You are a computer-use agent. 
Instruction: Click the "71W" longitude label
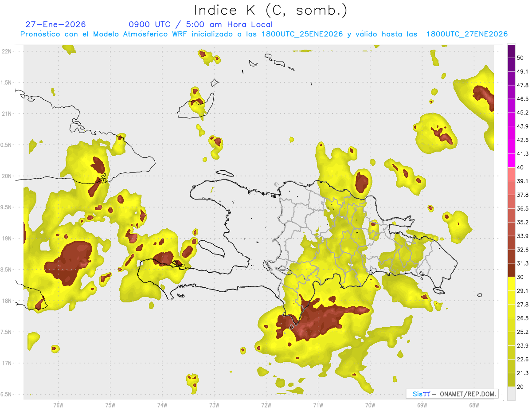tap(318, 405)
